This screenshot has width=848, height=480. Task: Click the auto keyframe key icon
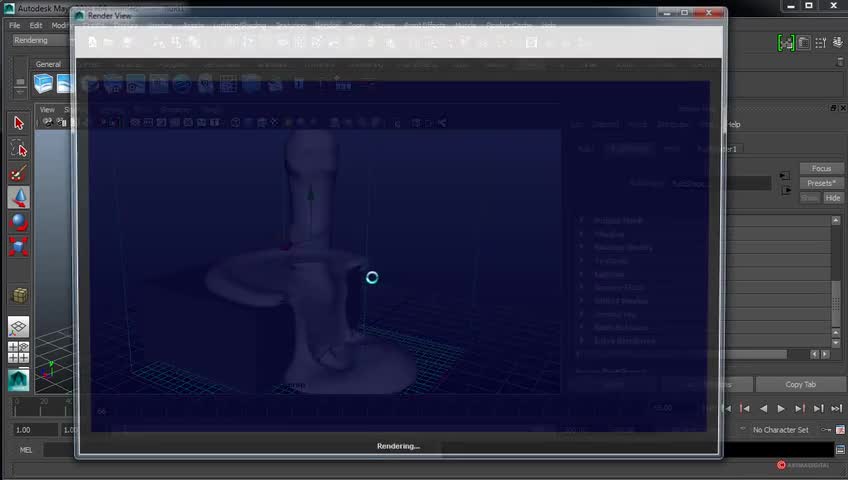coord(826,430)
